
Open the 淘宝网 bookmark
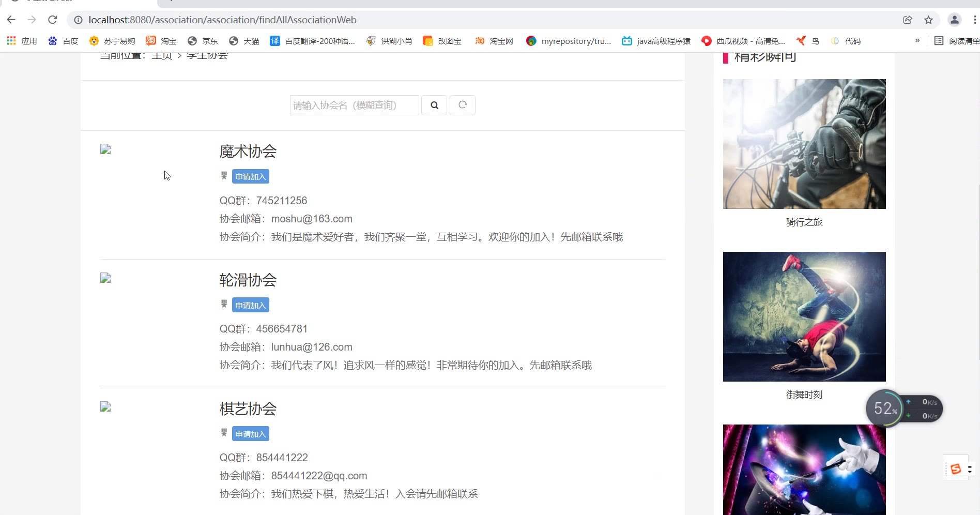494,41
